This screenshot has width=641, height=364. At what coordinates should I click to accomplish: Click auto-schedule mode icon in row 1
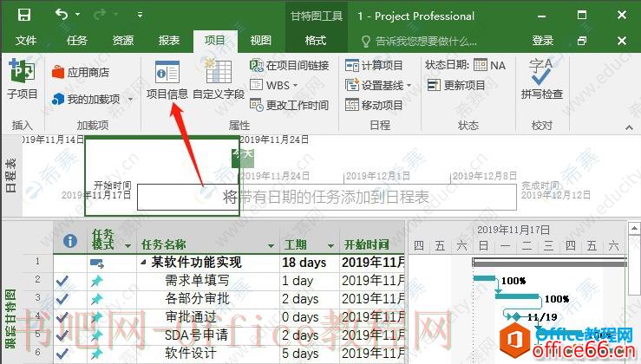(97, 263)
